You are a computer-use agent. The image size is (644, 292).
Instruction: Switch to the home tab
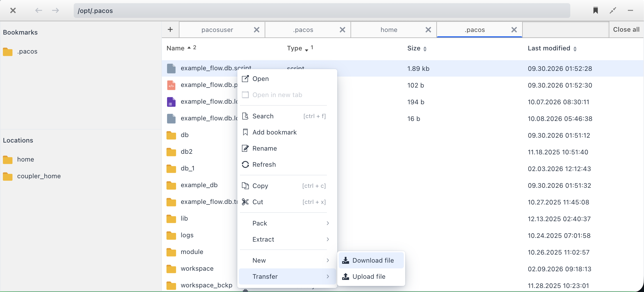click(x=389, y=30)
